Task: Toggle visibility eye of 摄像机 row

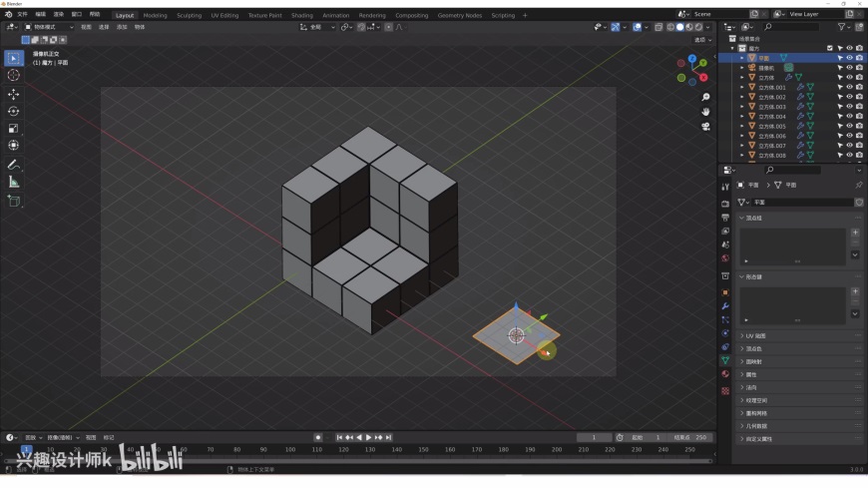Action: [849, 68]
